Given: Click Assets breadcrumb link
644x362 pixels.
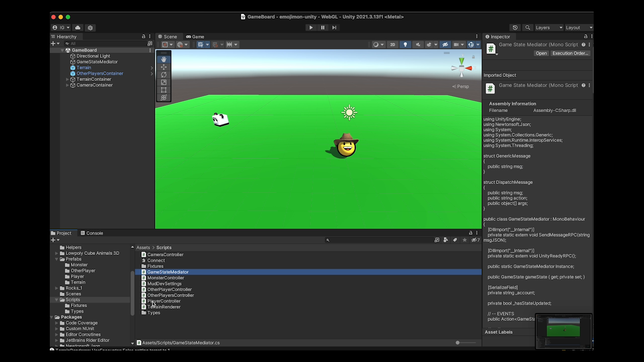Looking at the screenshot, I should (143, 247).
